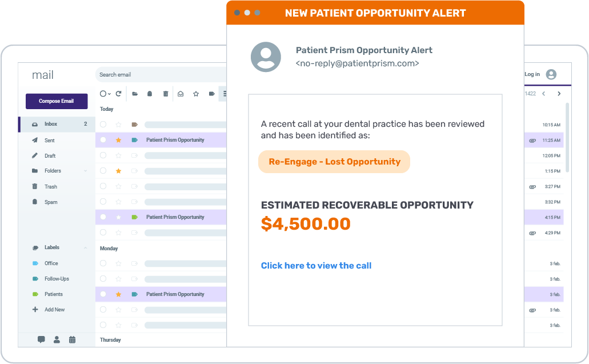Select the checkbox of the first Today email
Screen dimensions: 589x364
pos(103,124)
